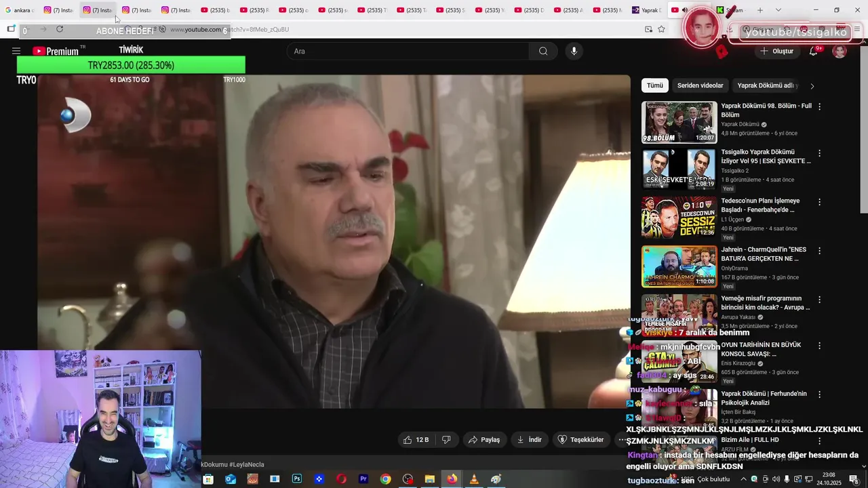The width and height of the screenshot is (868, 488).
Task: Focus Firefox in the taskbar
Action: 452,479
